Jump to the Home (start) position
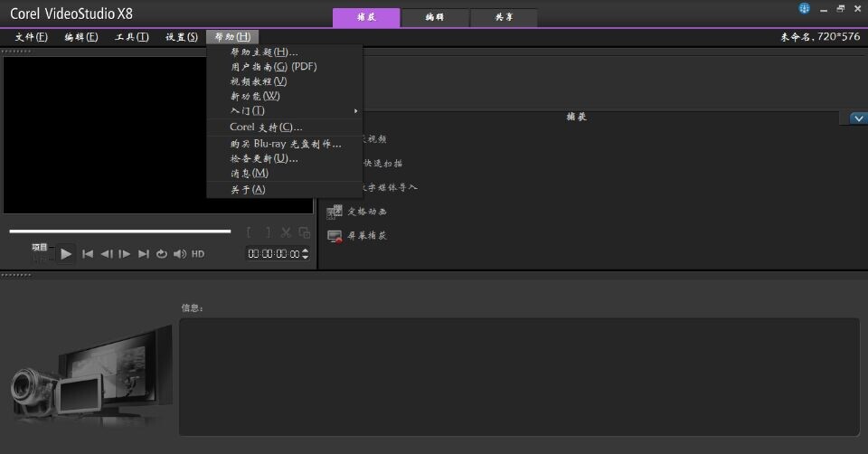Image resolution: width=868 pixels, height=454 pixels. point(88,254)
